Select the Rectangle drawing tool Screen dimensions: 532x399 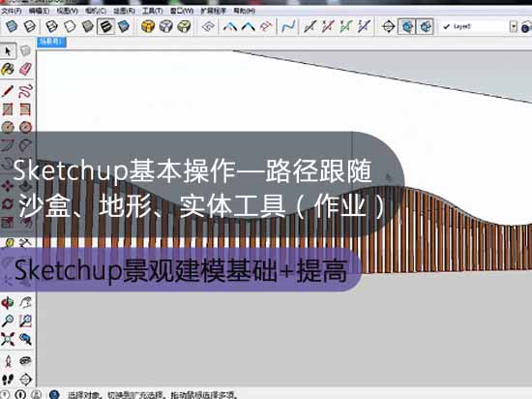coord(8,109)
